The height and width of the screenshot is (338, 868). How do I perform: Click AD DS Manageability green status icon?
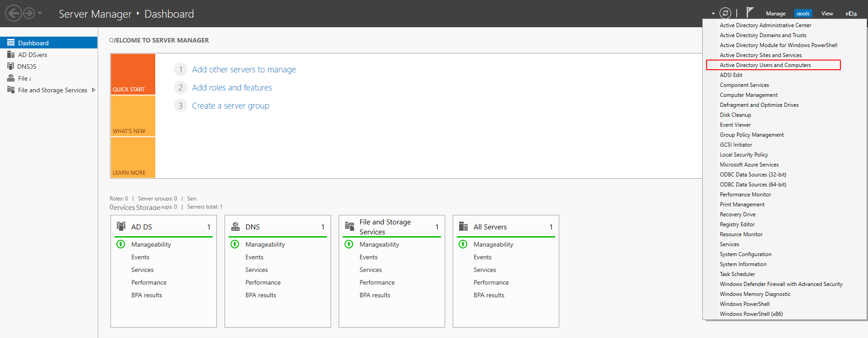click(121, 244)
